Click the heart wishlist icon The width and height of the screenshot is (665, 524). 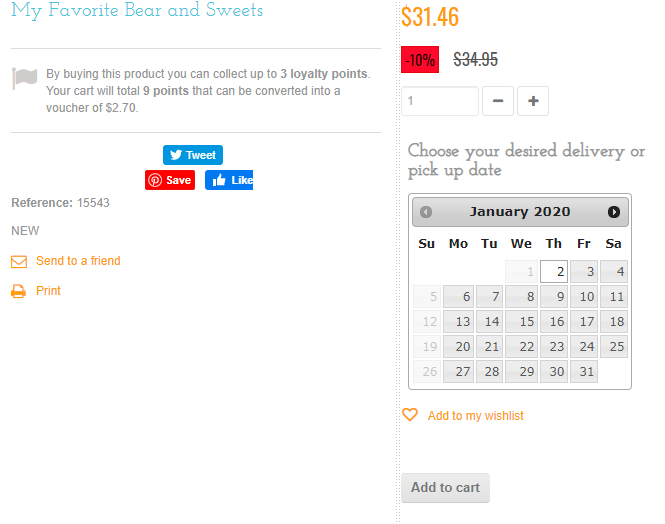click(x=410, y=415)
